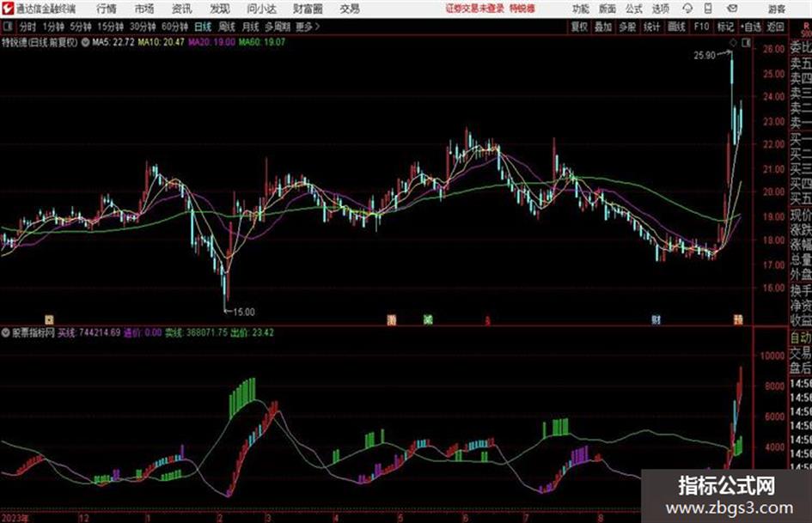Click the 叠加 overlay button
Image resolution: width=812 pixels, height=523 pixels.
tap(603, 27)
